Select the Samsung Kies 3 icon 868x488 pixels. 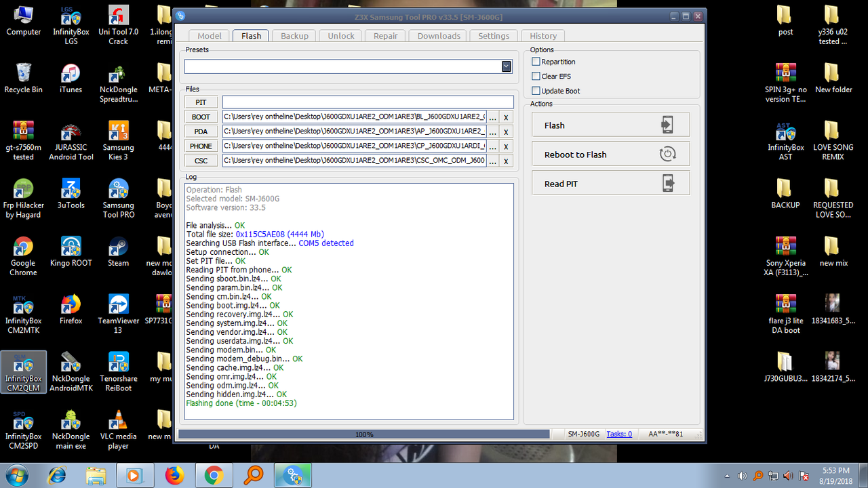(118, 141)
